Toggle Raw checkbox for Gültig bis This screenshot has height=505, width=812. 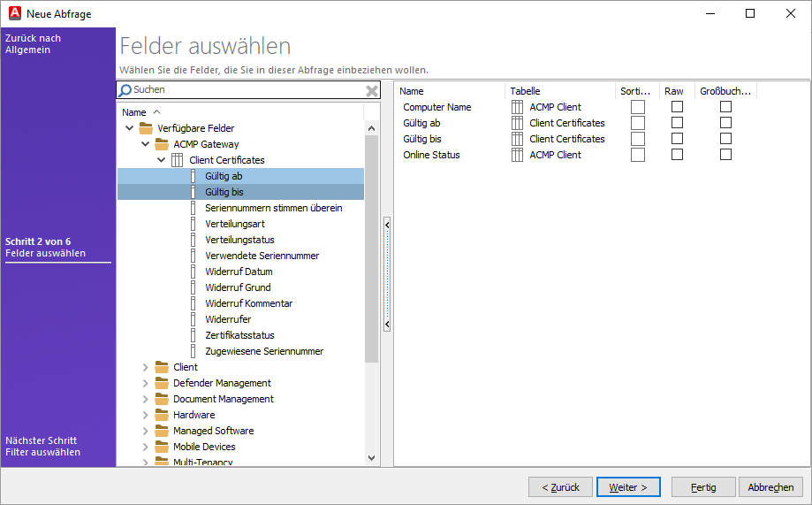[x=677, y=139]
